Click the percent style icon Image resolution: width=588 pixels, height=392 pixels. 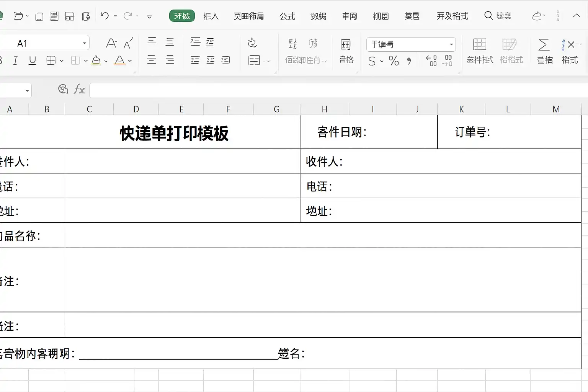[394, 60]
